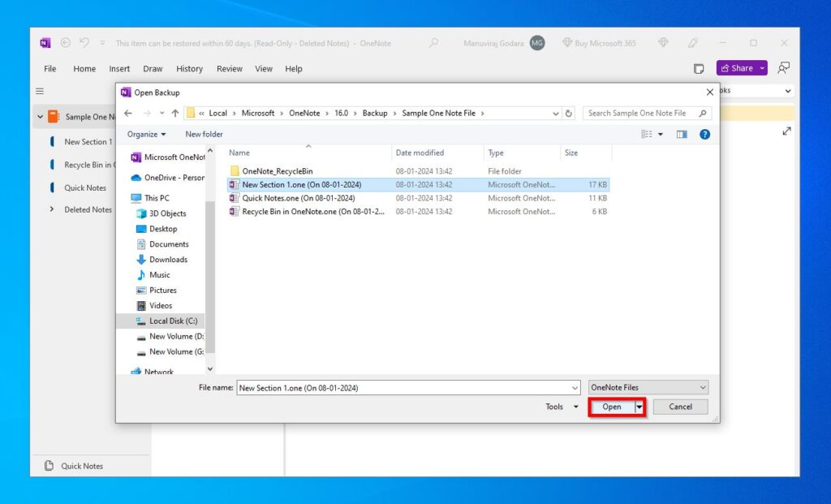
Task: Click the Search icon in OneNote's title bar
Action: 433,42
